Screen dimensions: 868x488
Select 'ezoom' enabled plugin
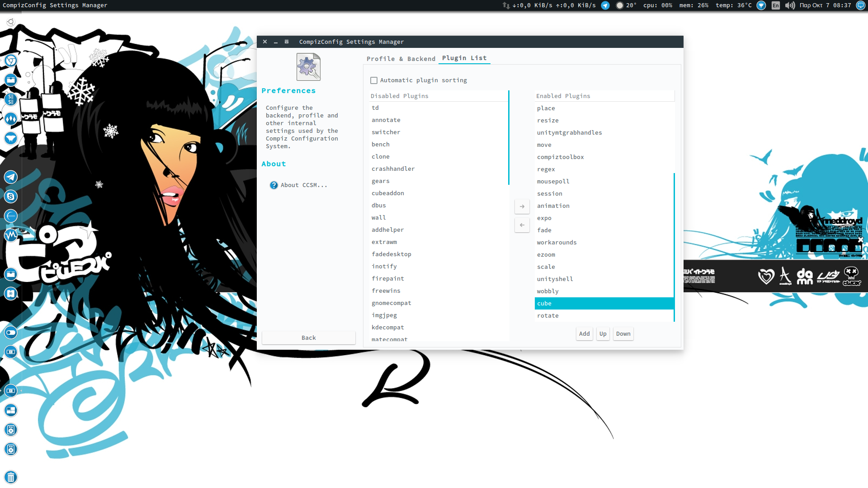[x=604, y=255]
